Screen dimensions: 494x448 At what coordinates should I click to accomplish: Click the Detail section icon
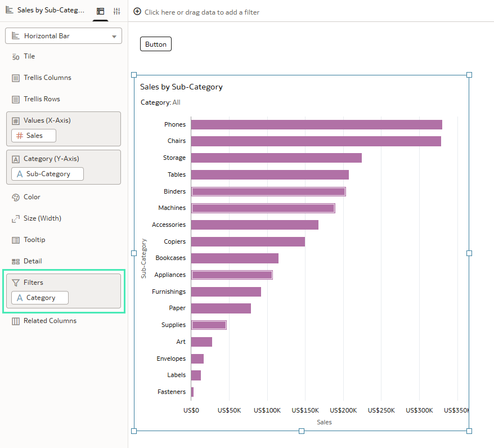[16, 262]
